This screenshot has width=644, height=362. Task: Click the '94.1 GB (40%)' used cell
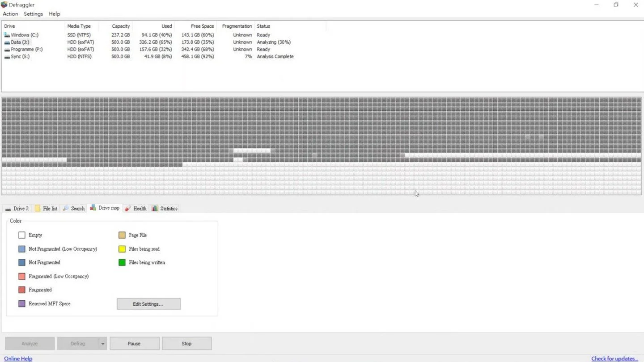point(157,35)
